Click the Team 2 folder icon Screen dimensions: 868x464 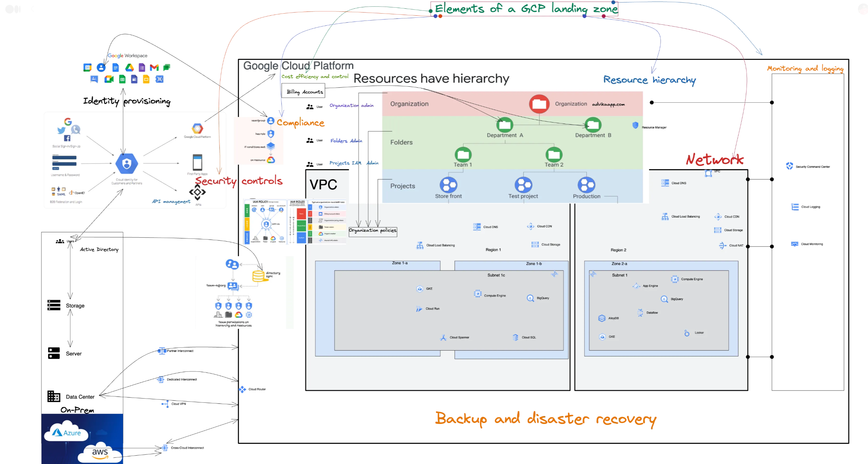click(554, 154)
